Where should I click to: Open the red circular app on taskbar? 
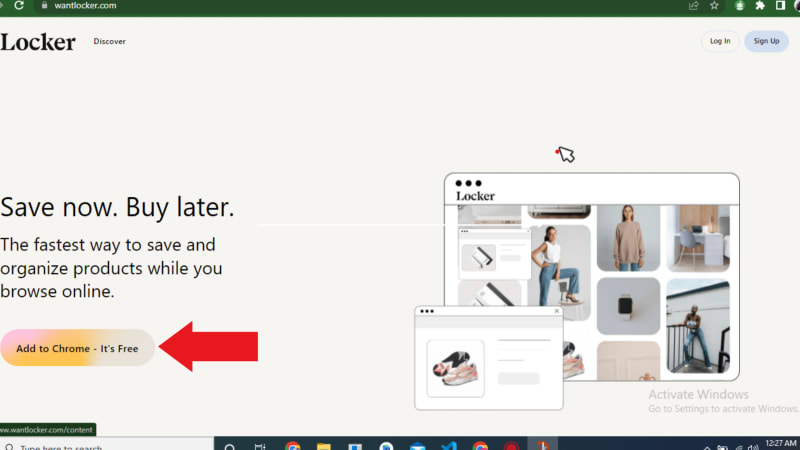pos(511,446)
